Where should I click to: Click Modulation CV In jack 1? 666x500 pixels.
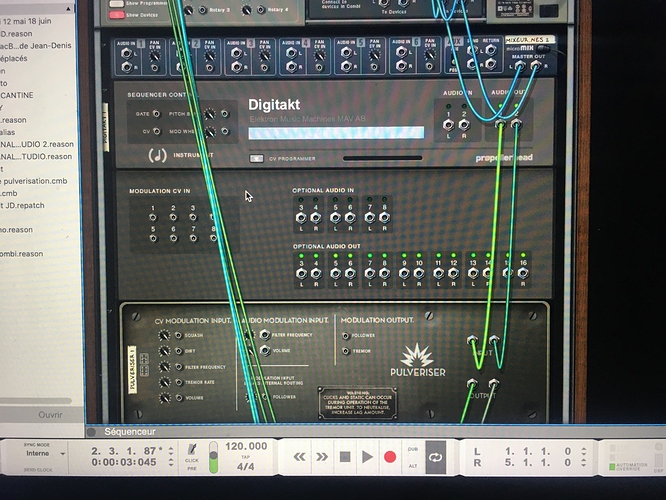tap(152, 218)
